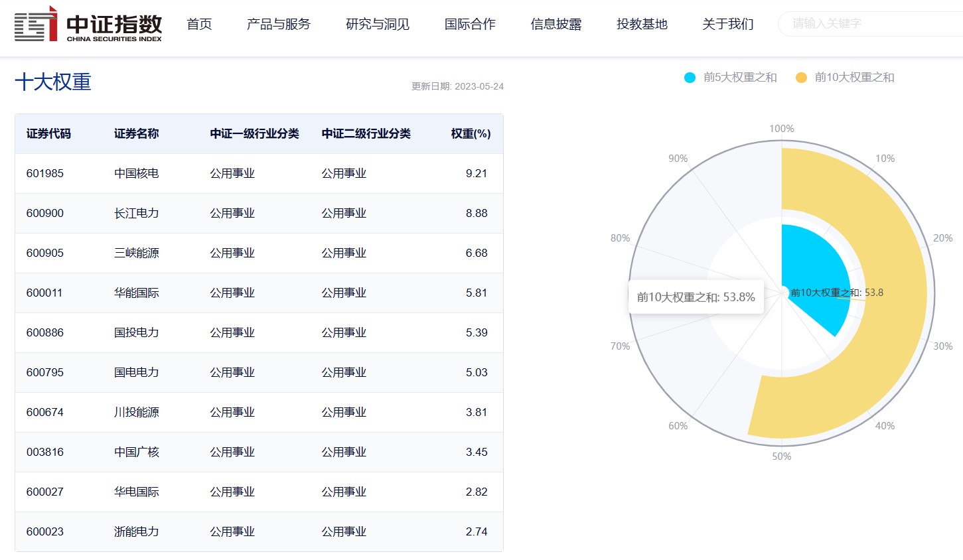The image size is (963, 560).
Task: Click the 证券代码 column header
Action: [48, 133]
